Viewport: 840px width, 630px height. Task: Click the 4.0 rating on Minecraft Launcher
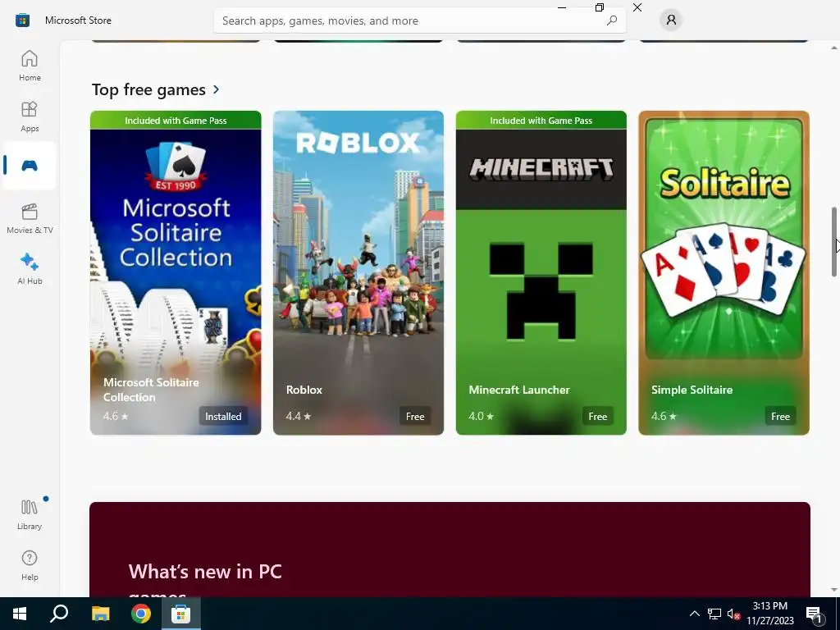point(481,416)
